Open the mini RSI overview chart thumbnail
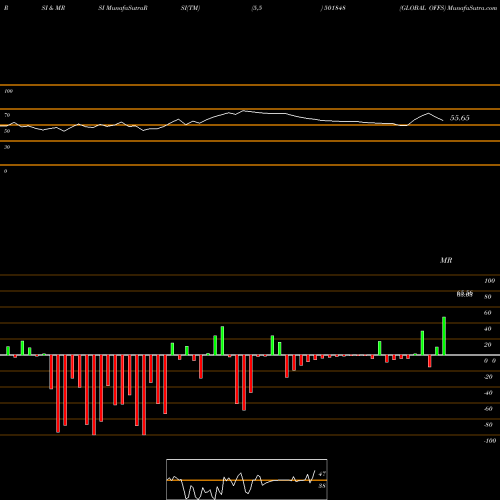Viewport: 500px width, 500px height. point(247,479)
